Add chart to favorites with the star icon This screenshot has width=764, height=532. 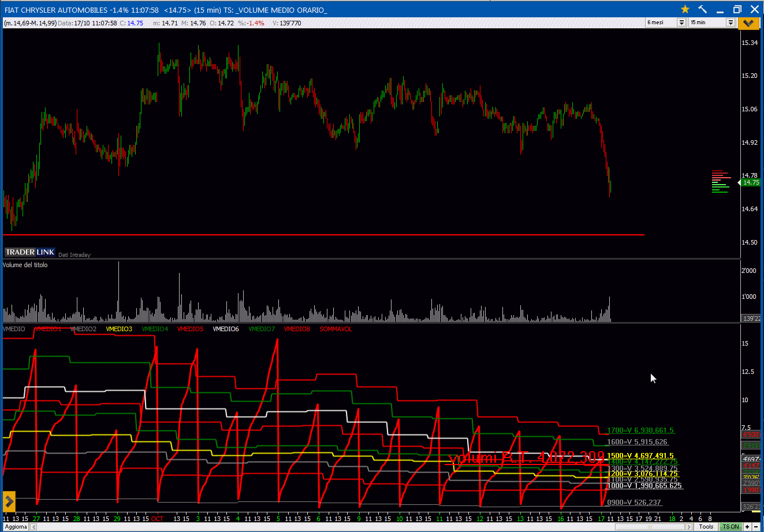[685, 9]
